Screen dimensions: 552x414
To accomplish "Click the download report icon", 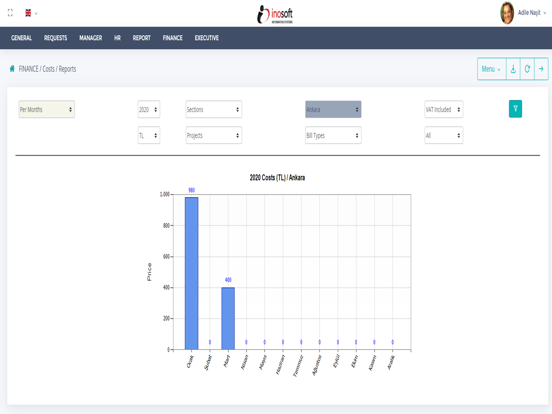I will [x=513, y=69].
